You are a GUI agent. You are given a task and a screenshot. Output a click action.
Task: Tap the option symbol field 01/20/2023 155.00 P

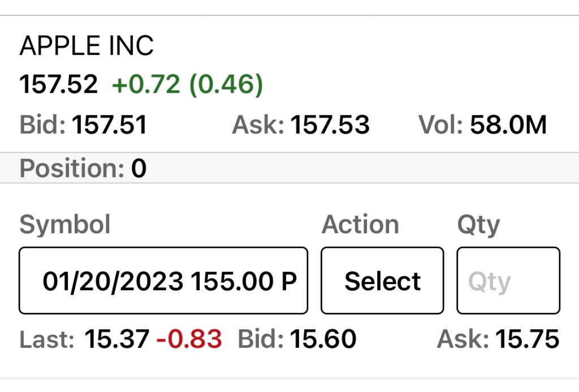tap(163, 281)
